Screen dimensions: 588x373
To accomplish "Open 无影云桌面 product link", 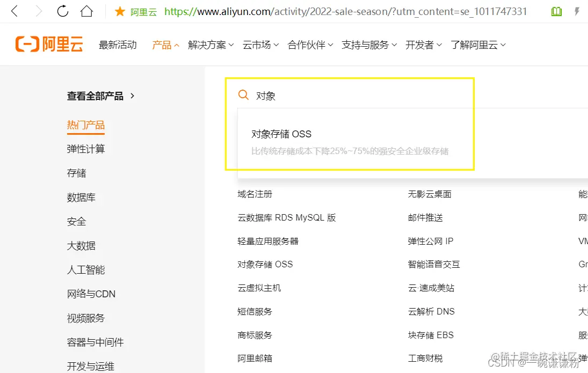I will click(430, 194).
